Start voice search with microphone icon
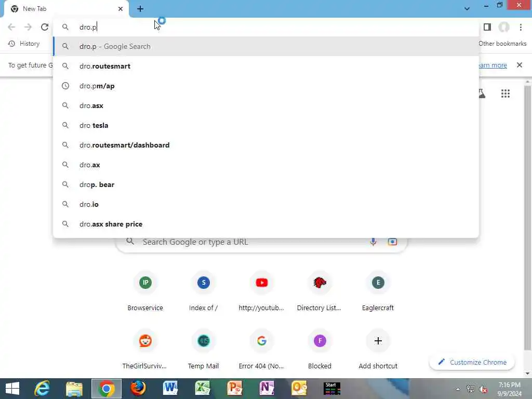 [x=373, y=242]
